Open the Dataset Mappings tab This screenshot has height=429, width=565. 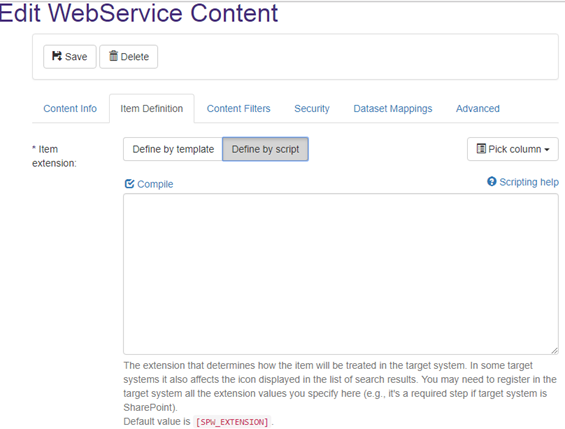click(393, 109)
